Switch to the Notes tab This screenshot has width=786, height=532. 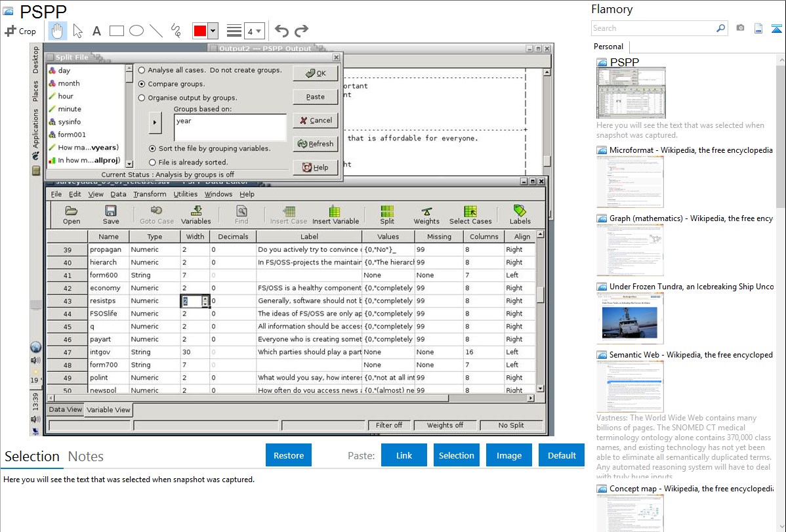click(x=85, y=457)
